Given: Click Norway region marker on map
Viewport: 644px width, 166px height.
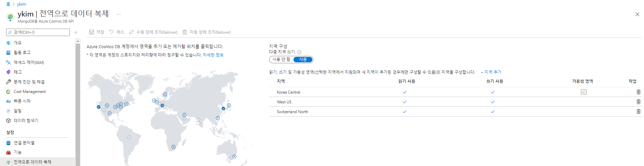Looking at the screenshot, I should [x=165, y=94].
